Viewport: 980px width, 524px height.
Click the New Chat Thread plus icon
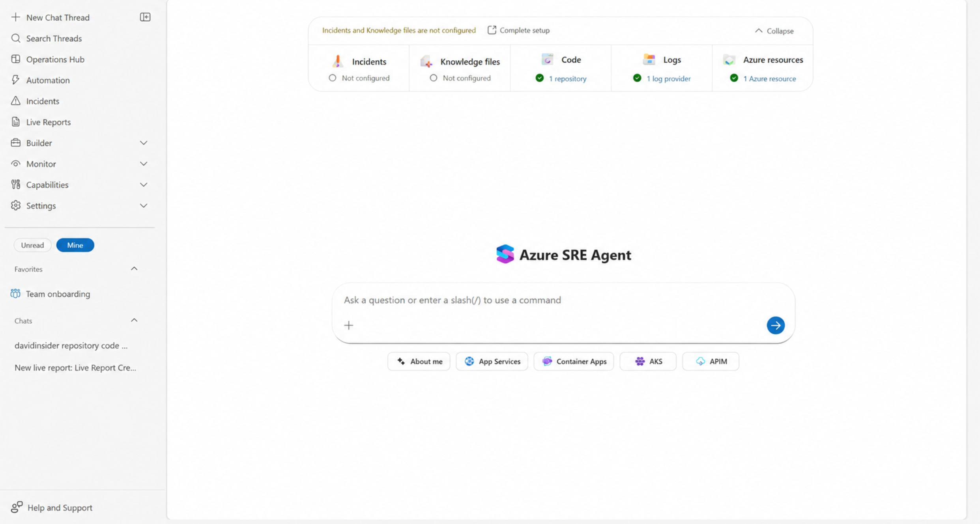pyautogui.click(x=15, y=17)
